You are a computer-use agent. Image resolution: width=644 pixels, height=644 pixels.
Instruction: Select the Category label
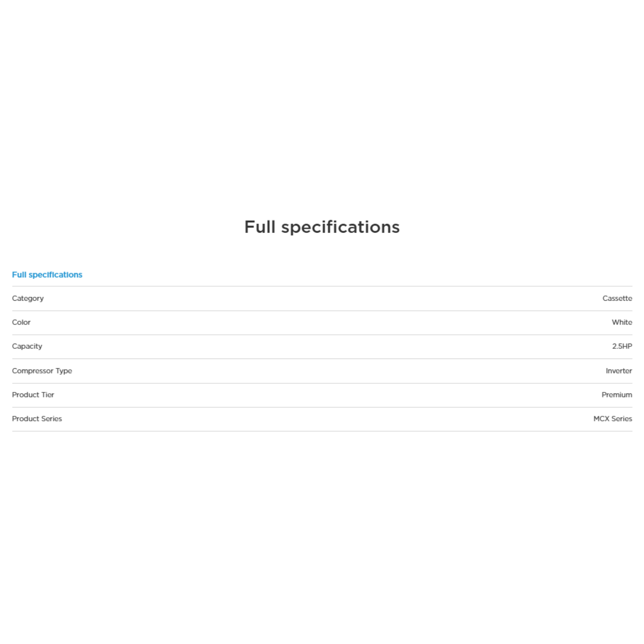[x=28, y=298]
